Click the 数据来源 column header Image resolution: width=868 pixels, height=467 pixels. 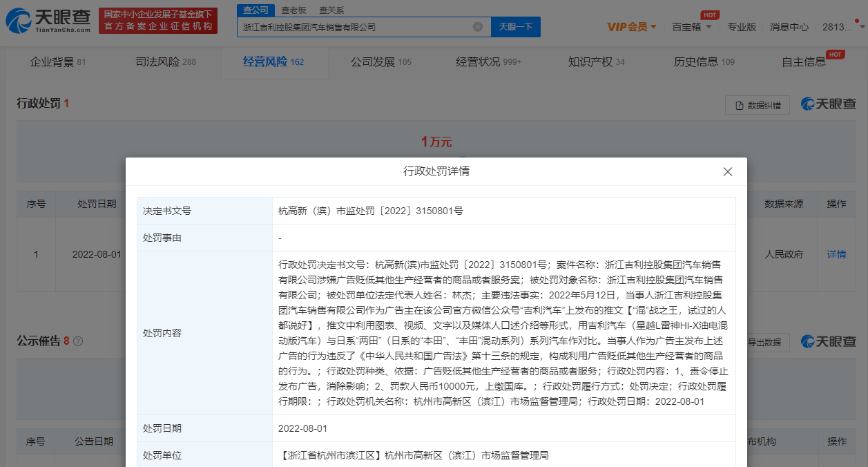tap(784, 204)
